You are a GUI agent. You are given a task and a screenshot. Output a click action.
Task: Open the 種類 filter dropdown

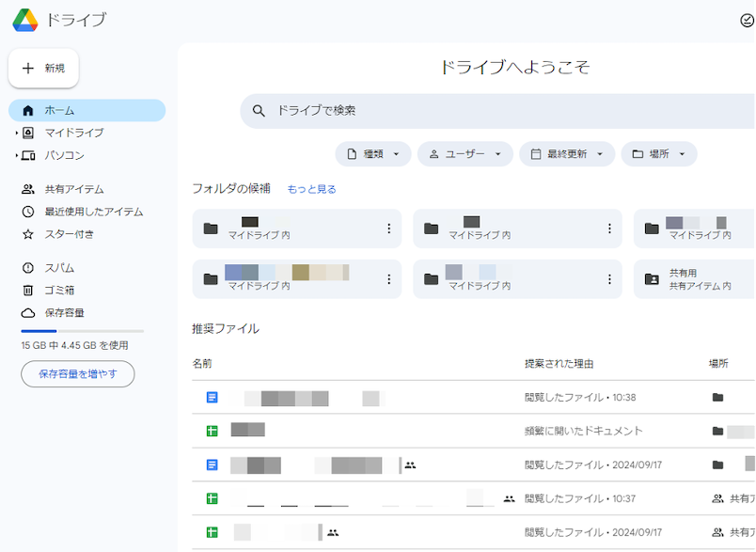coord(371,153)
